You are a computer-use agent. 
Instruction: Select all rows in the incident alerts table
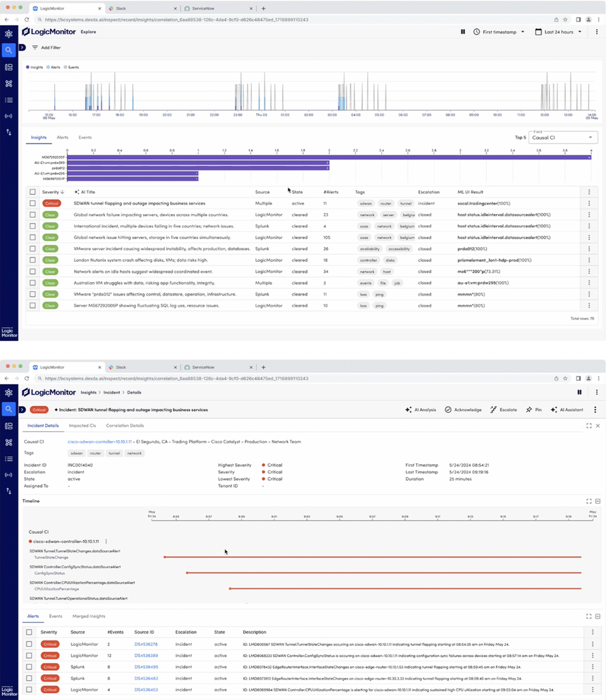point(29,632)
